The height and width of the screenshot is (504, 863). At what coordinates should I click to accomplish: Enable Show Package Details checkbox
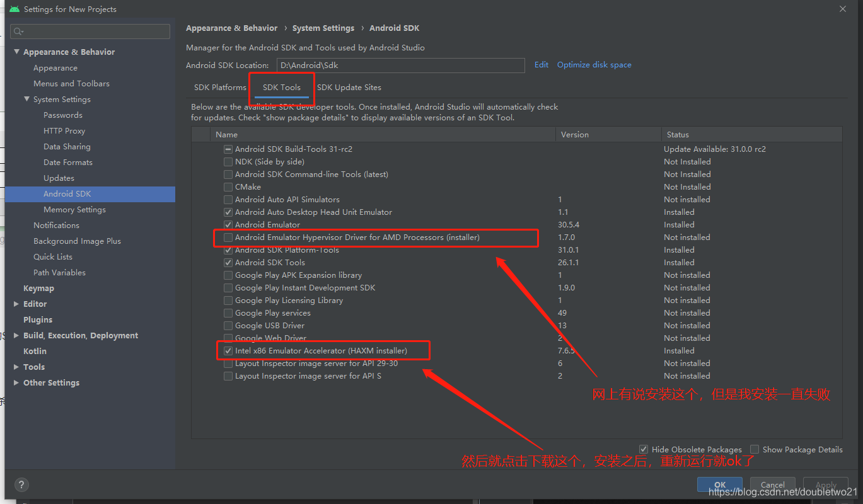755,449
